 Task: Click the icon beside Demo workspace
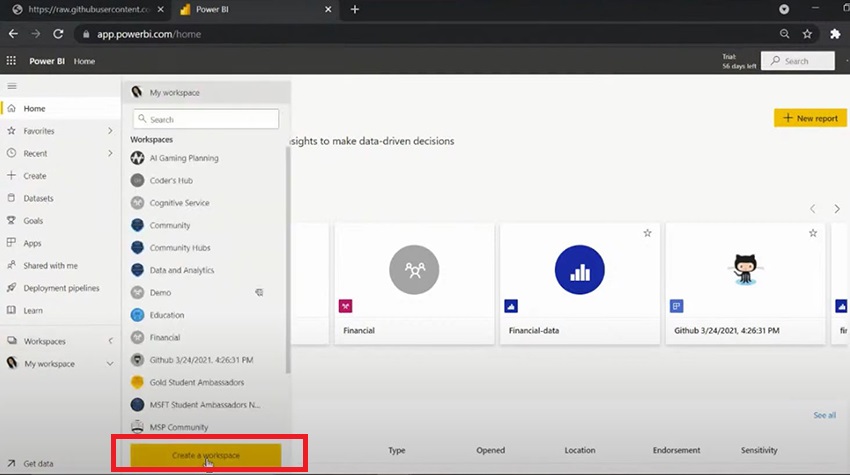[259, 292]
